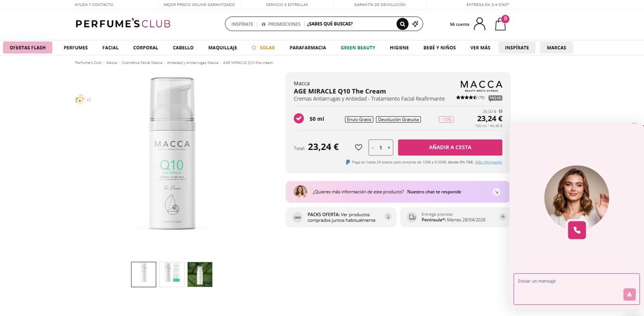Click the points badge icon beside x2

click(79, 99)
